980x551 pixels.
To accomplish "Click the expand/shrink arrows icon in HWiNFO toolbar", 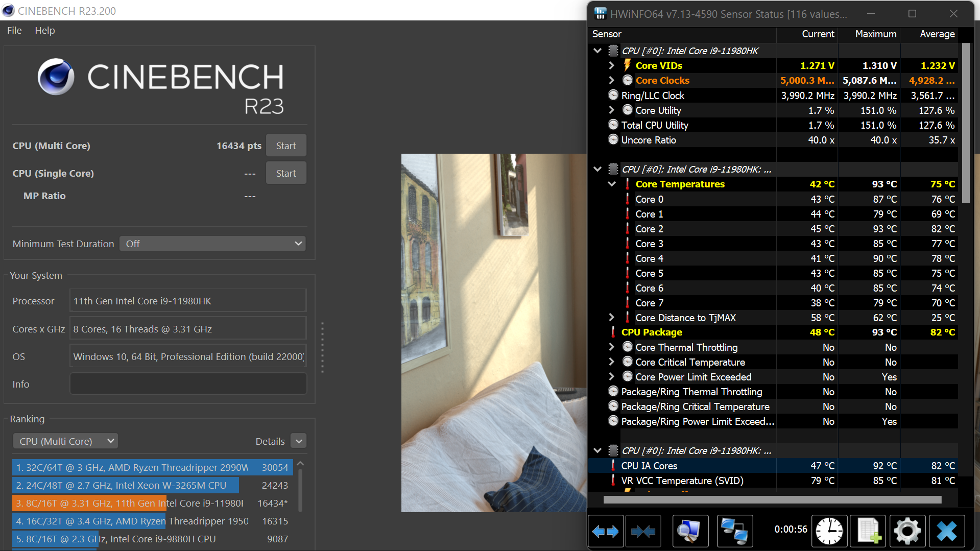I will coord(606,531).
